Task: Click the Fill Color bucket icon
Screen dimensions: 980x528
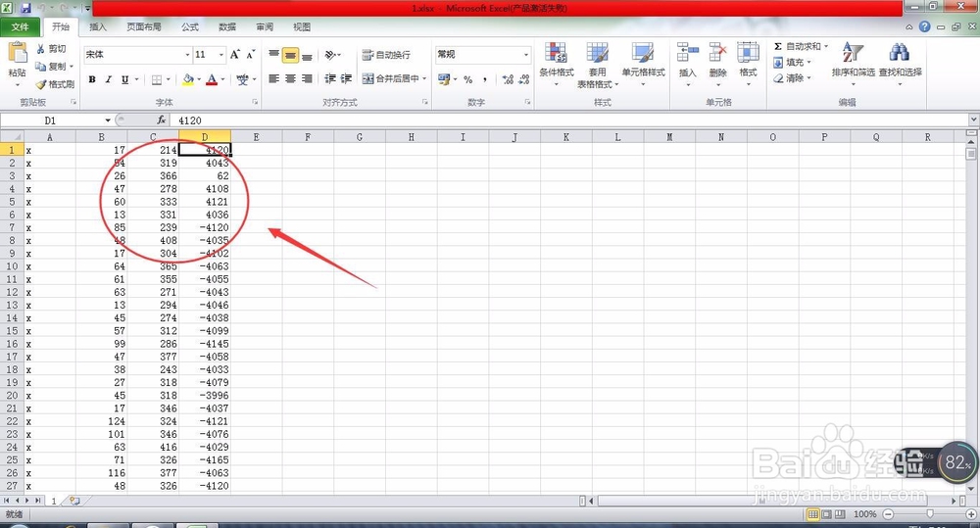Action: click(x=187, y=79)
